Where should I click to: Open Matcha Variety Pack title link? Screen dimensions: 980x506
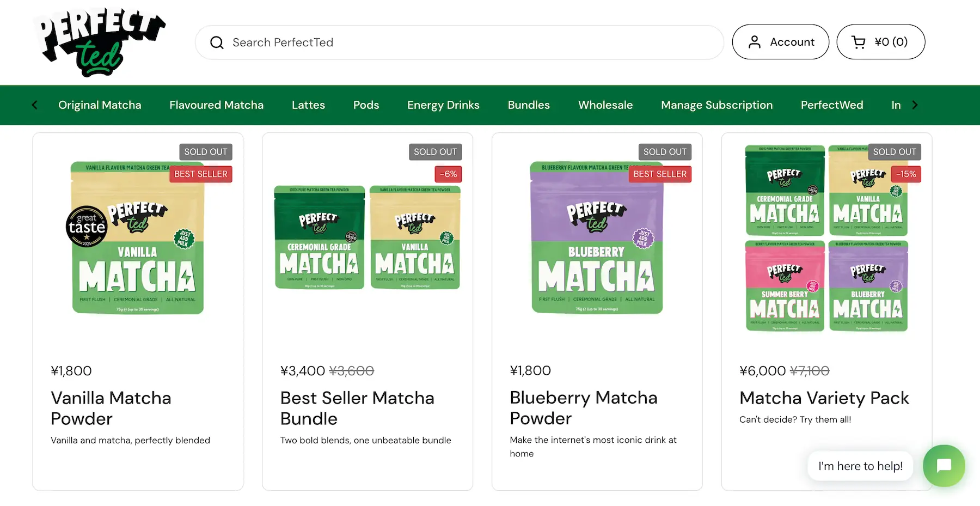[x=824, y=398]
